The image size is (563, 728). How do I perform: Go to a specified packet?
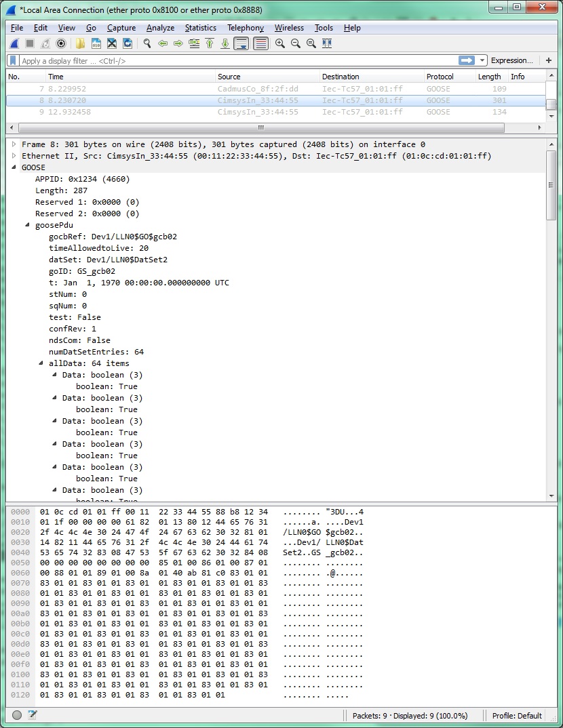tap(194, 43)
